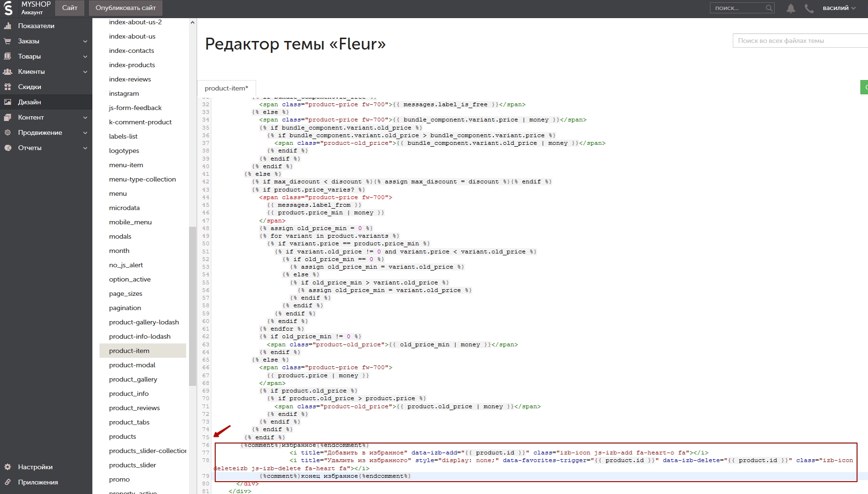Open the product-modal file
This screenshot has height=494, width=868.
132,365
